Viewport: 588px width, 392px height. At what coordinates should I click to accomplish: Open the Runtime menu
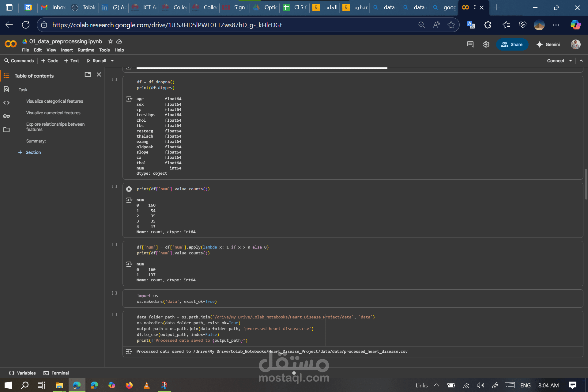click(x=86, y=50)
